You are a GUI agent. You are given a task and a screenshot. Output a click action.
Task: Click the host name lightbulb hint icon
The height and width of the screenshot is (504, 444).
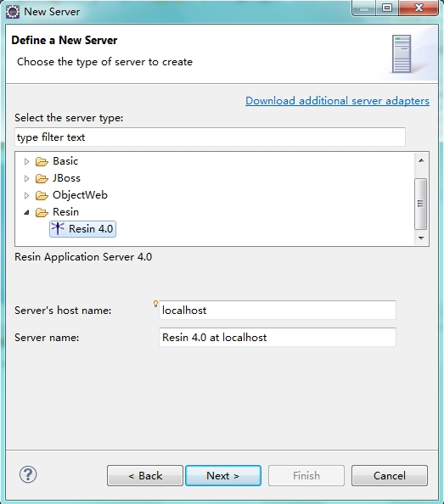tap(155, 304)
